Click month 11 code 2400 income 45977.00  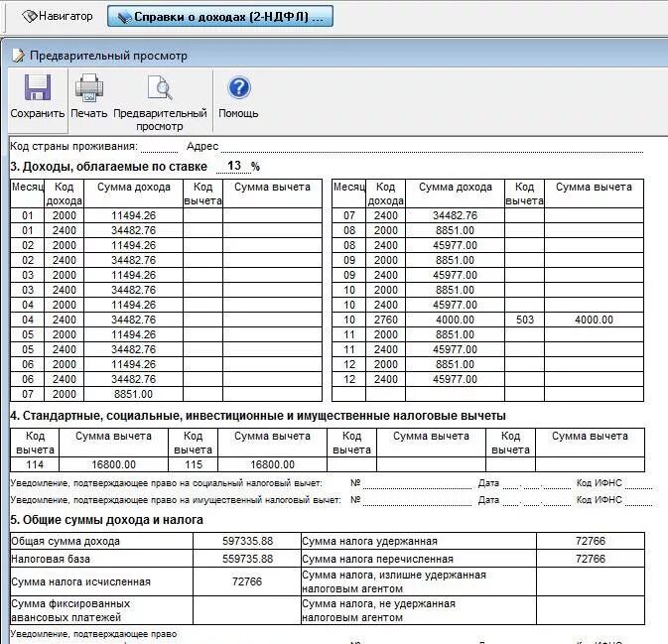click(455, 349)
